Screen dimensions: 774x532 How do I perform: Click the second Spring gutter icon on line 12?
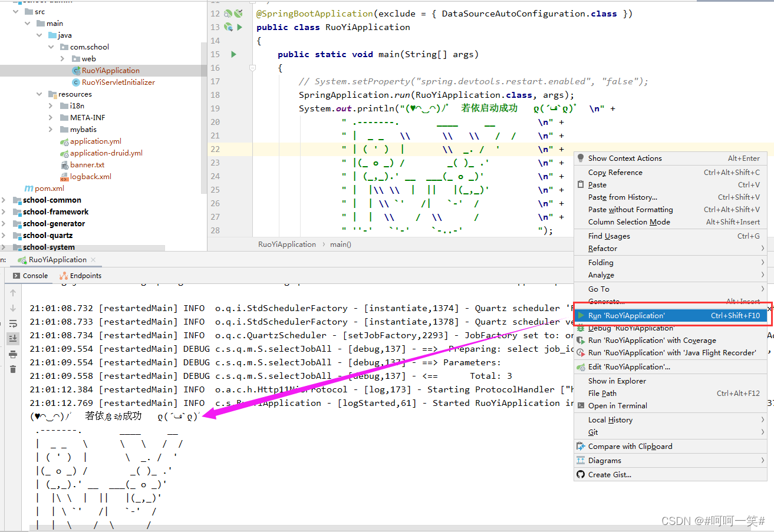click(x=238, y=14)
